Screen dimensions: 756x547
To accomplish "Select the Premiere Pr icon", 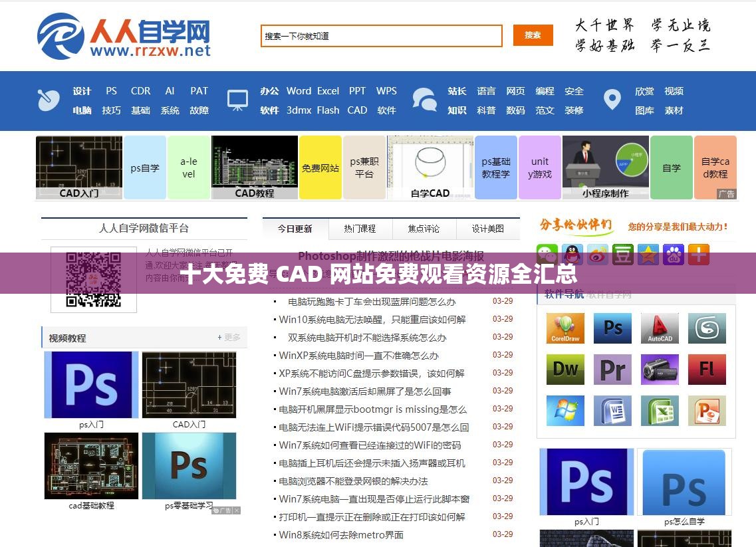I will coord(612,370).
